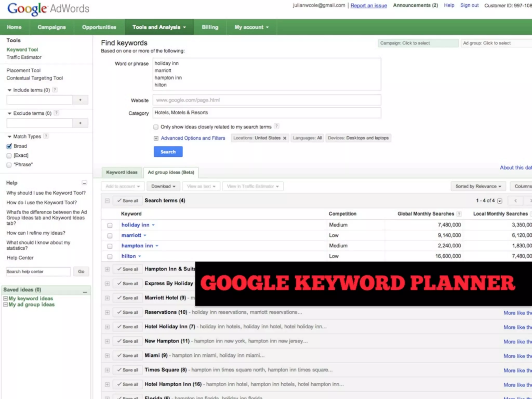
Task: Expand the Reservations ad group row
Action: pos(107,312)
